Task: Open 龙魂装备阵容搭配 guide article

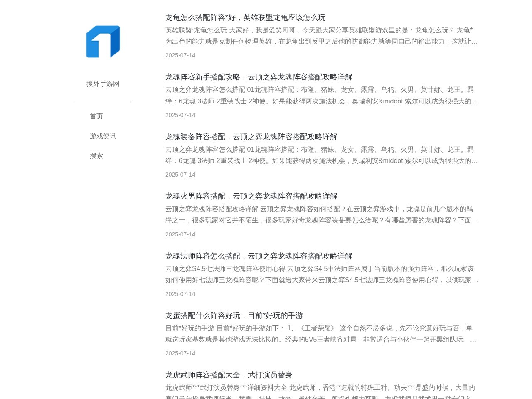Action: 251,137
